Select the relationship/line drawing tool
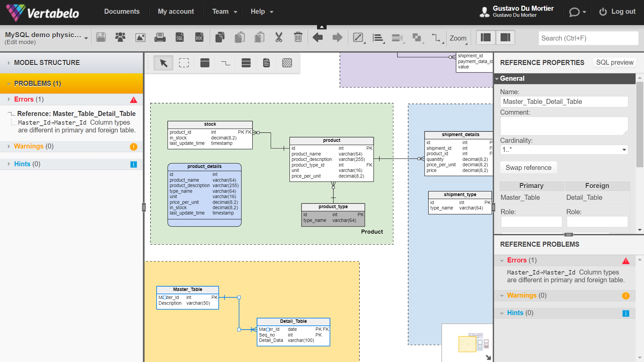 (225, 63)
